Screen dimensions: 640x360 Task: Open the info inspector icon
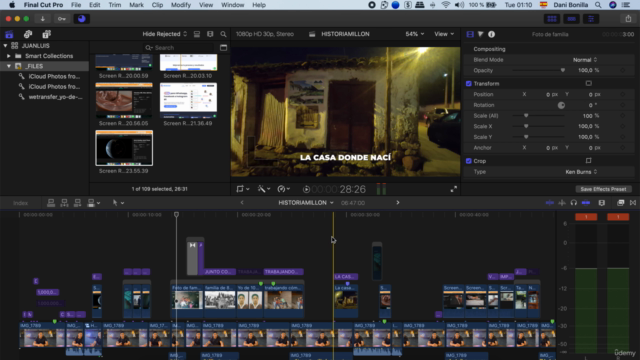491,34
